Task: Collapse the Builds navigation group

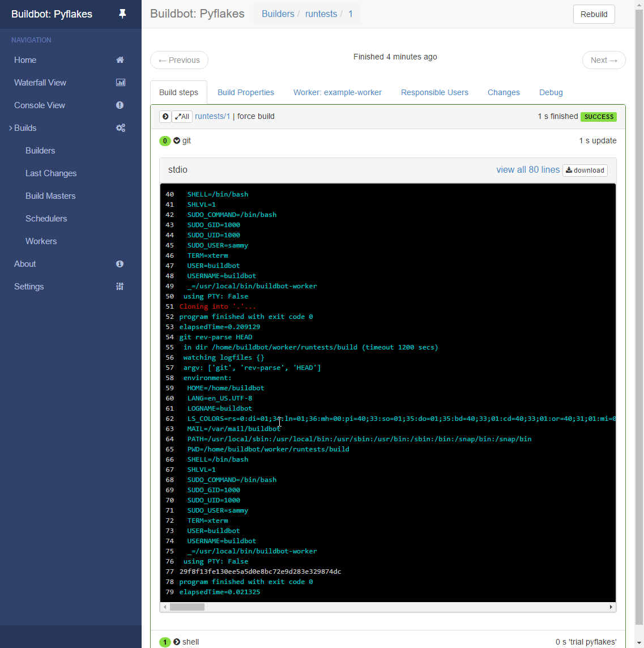Action: [x=11, y=128]
